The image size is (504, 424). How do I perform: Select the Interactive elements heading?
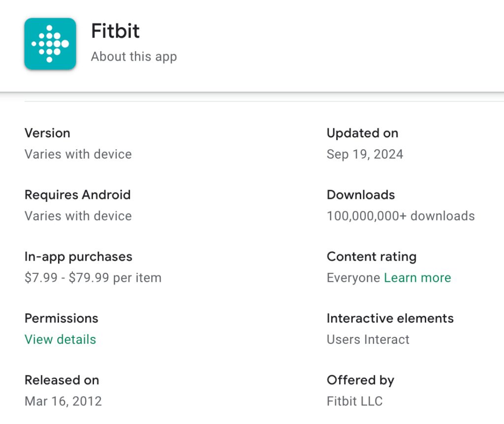[x=390, y=318]
